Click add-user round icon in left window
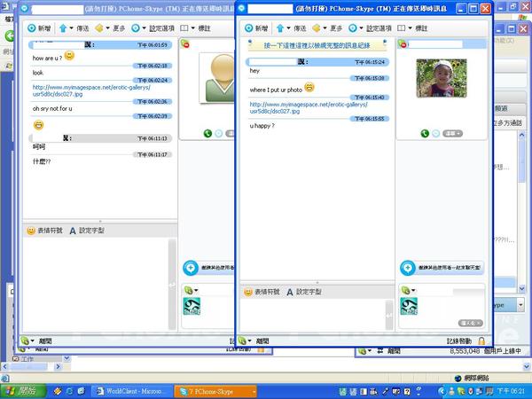The height and width of the screenshot is (399, 532). 191,268
